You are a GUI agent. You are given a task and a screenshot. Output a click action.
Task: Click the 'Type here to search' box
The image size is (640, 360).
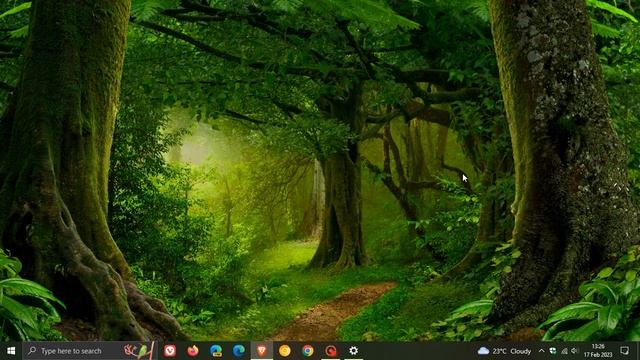point(89,351)
